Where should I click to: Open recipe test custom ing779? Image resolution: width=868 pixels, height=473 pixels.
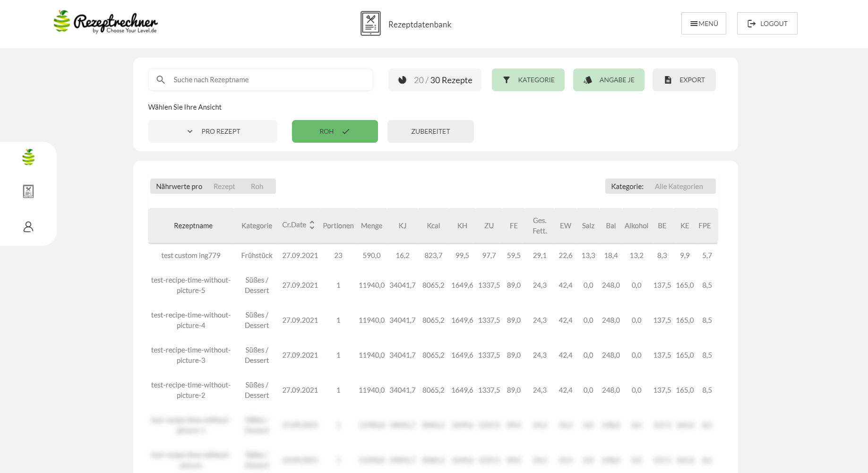point(191,256)
